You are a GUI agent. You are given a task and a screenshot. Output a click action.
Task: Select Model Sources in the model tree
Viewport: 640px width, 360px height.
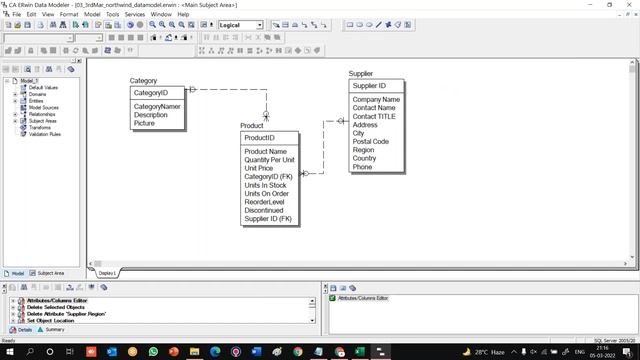pyautogui.click(x=44, y=108)
